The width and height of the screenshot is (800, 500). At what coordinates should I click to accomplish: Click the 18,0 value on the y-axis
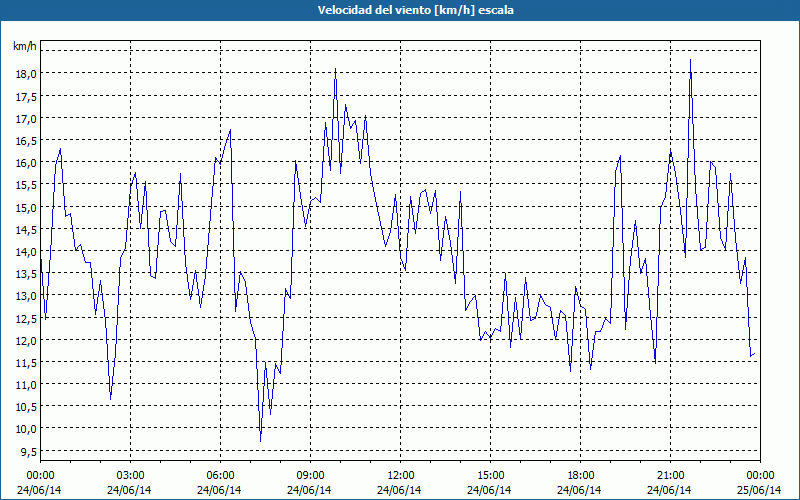coord(27,73)
